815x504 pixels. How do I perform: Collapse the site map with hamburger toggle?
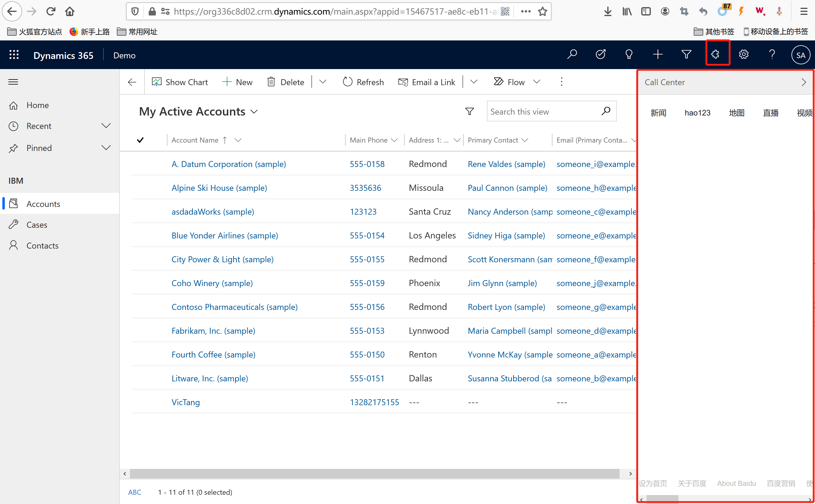tap(13, 82)
